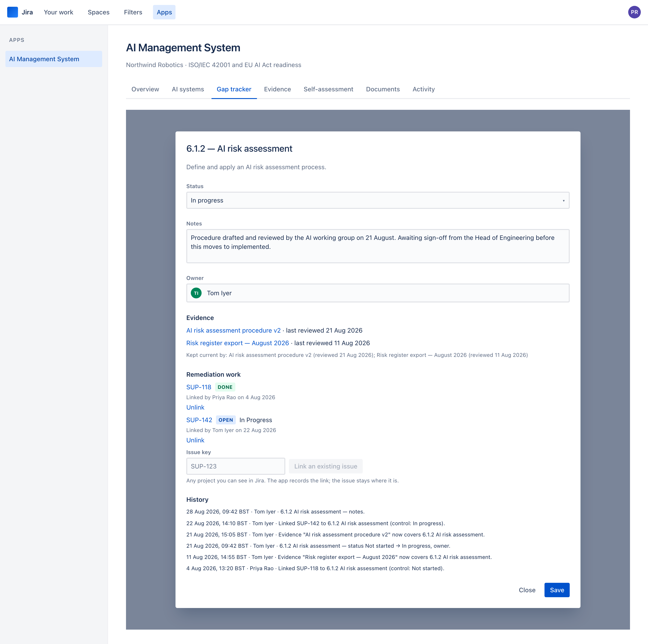Open issue SUP-118
648x644 pixels.
[199, 387]
